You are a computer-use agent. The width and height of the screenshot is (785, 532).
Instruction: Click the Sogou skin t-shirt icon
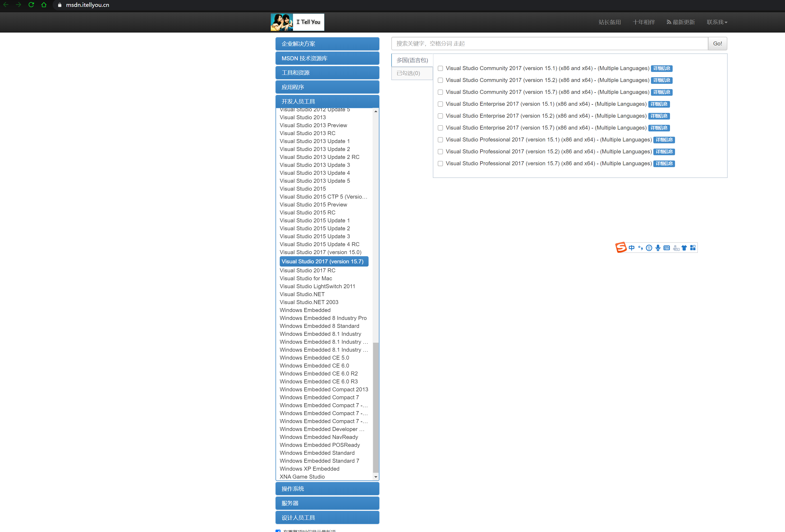(x=684, y=248)
